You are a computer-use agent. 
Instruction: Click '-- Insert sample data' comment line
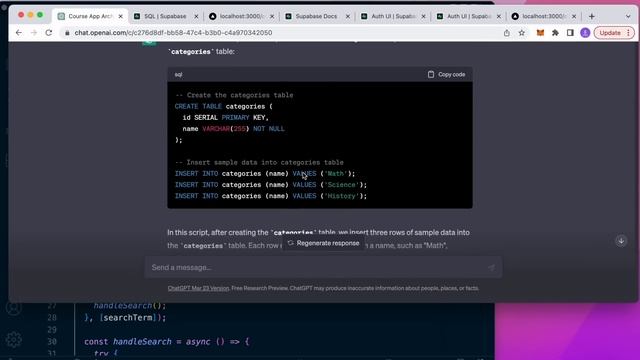point(259,162)
